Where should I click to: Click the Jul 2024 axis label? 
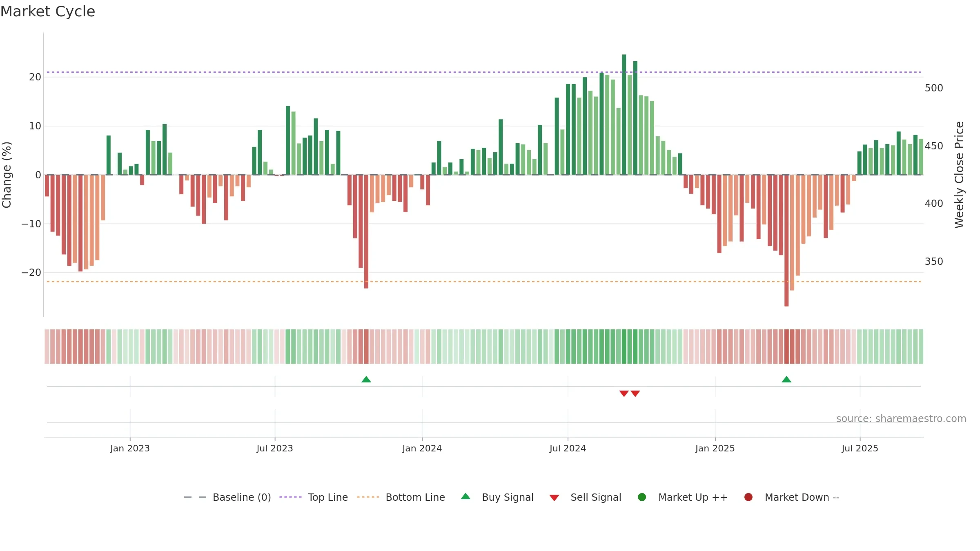pyautogui.click(x=568, y=449)
